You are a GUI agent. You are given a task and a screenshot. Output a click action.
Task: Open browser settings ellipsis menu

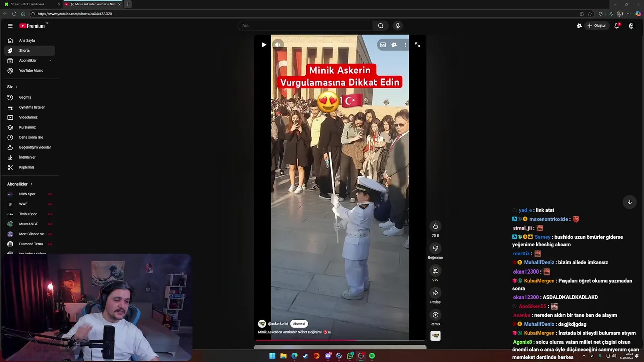click(x=629, y=14)
